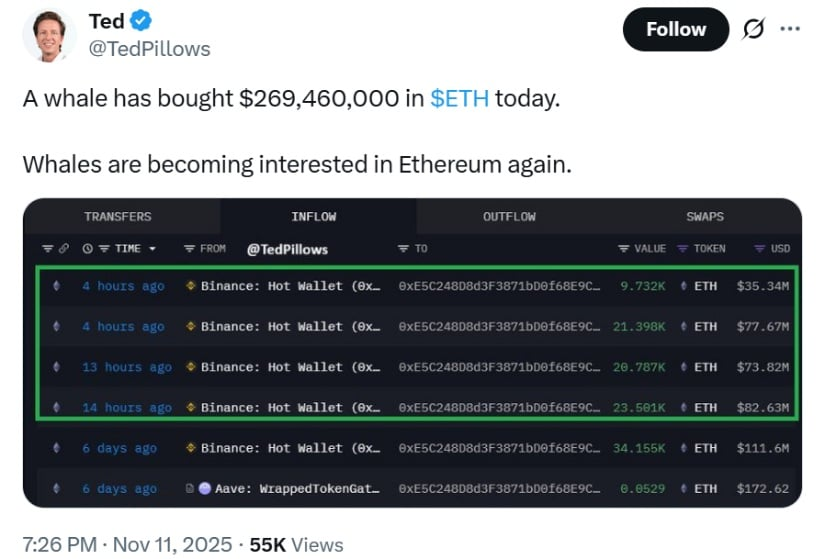Open the three-dot more options menu
The height and width of the screenshot is (559, 825).
click(x=790, y=29)
